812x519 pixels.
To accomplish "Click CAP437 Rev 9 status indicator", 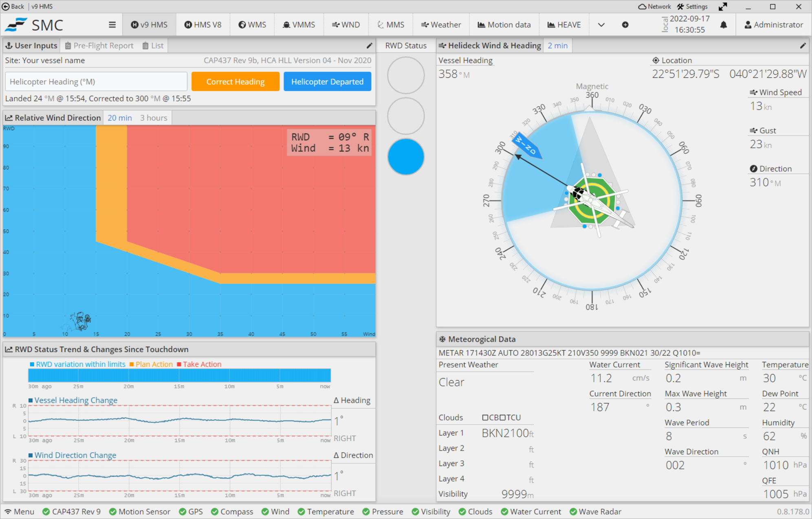I will click(x=71, y=512).
